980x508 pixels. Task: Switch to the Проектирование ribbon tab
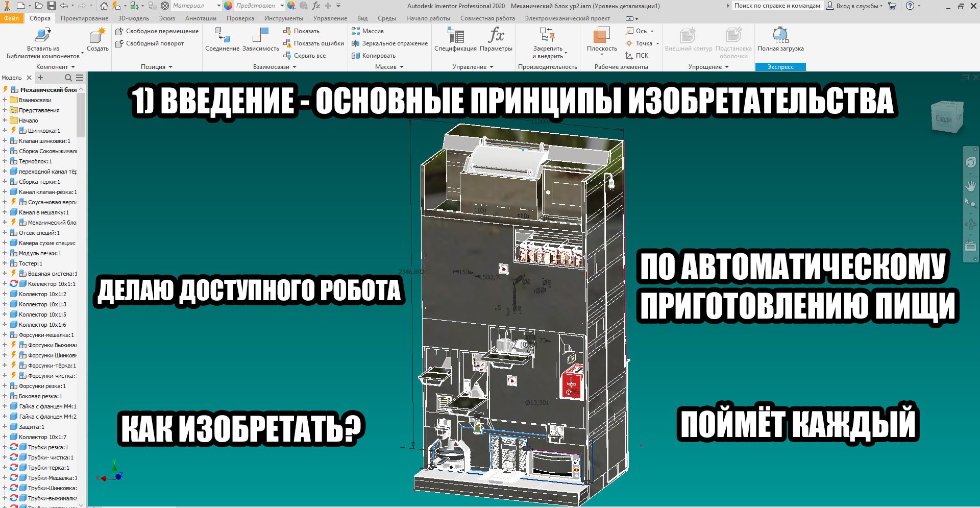point(84,18)
